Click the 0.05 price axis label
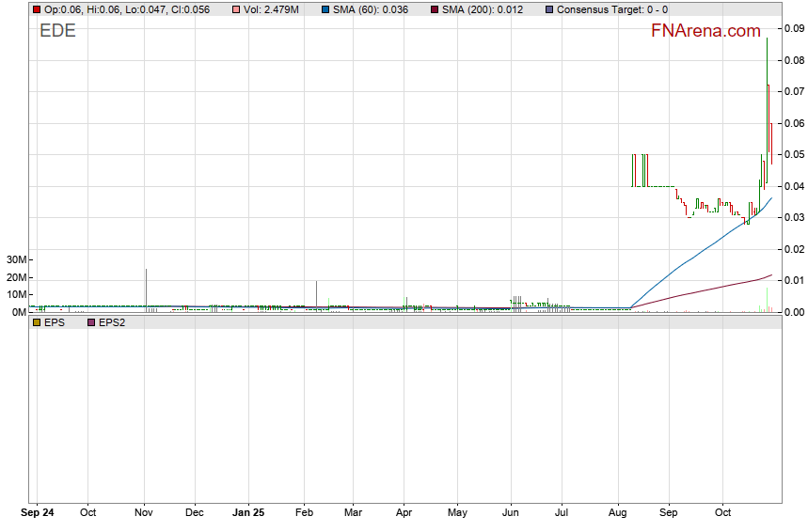 coord(795,154)
